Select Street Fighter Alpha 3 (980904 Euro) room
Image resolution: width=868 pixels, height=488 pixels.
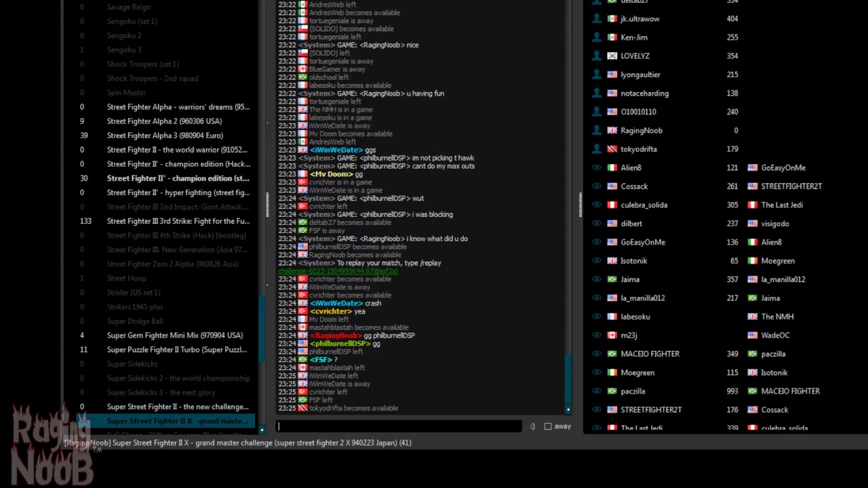(x=164, y=136)
